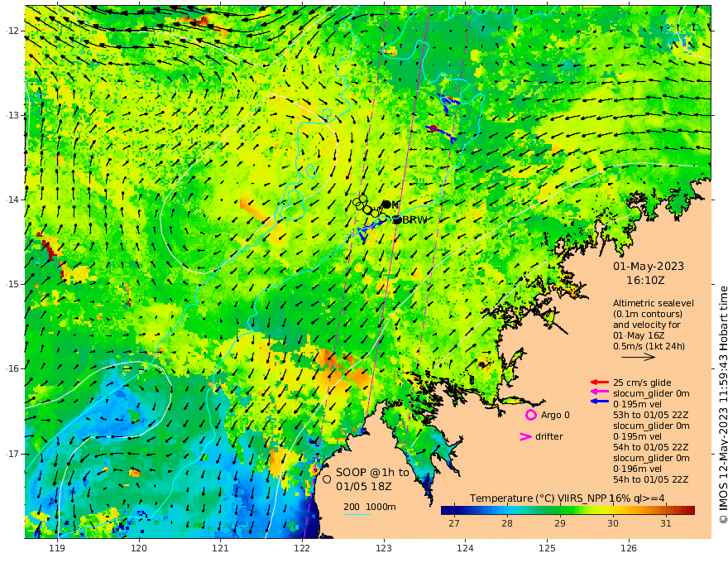Click latitude axis label -14

coord(12,200)
